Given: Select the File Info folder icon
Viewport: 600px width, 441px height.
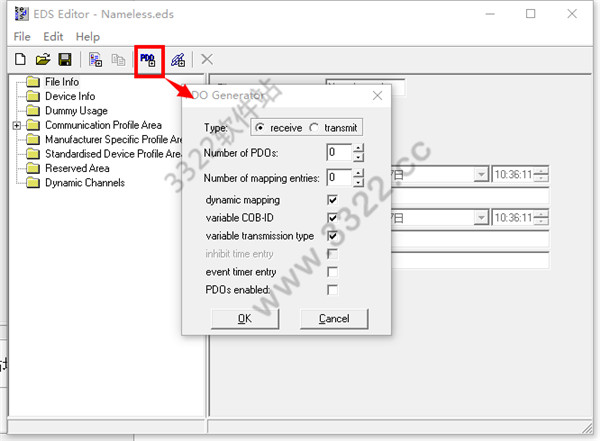Looking at the screenshot, I should tap(33, 82).
